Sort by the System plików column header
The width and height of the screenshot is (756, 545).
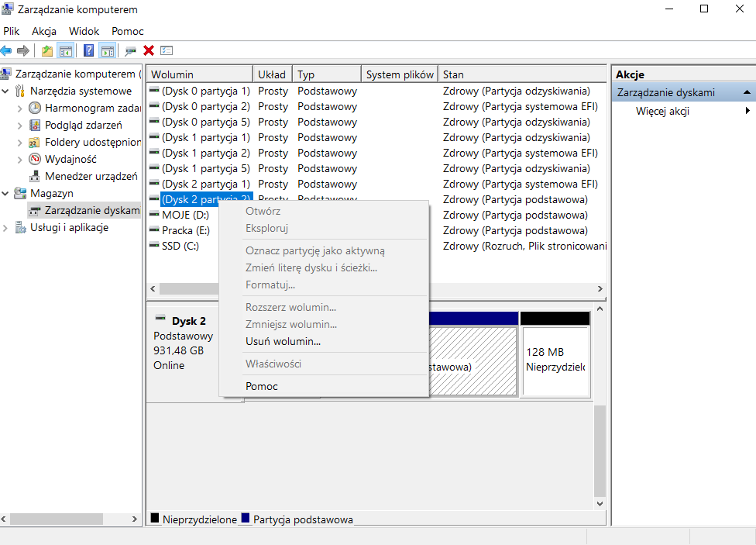(x=400, y=74)
